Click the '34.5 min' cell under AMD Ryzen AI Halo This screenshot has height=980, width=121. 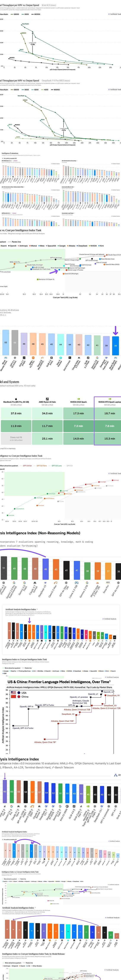tap(47, 414)
